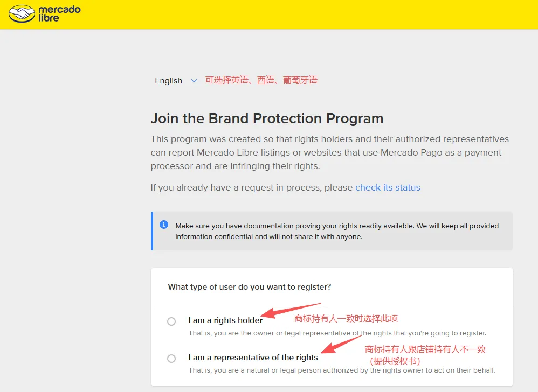The height and width of the screenshot is (392, 538).
Task: Select the 'representative of the rights' radio button
Action: pos(171,359)
